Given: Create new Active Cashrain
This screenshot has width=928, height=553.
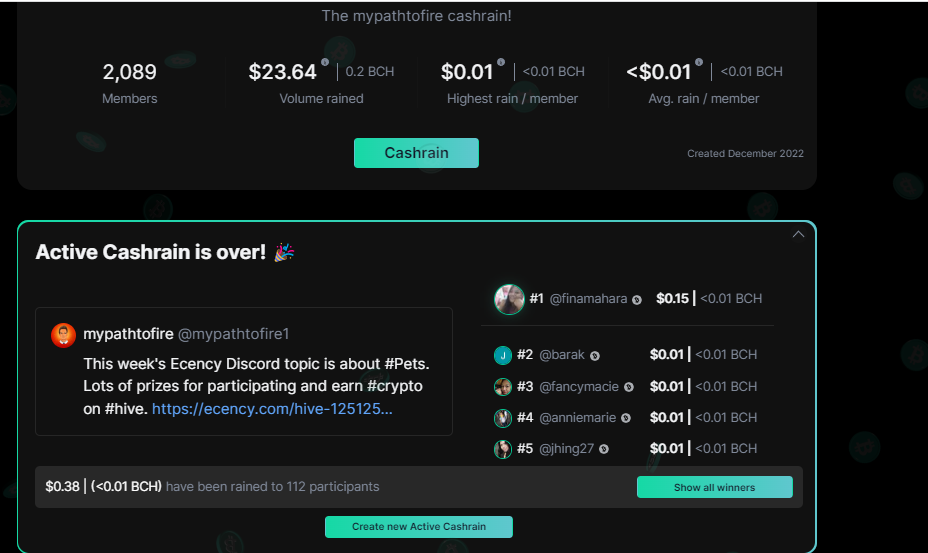Looking at the screenshot, I should 418,527.
